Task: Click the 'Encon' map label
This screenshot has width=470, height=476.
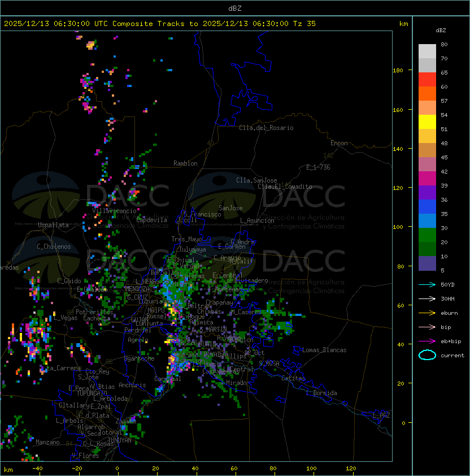Action: coord(339,143)
